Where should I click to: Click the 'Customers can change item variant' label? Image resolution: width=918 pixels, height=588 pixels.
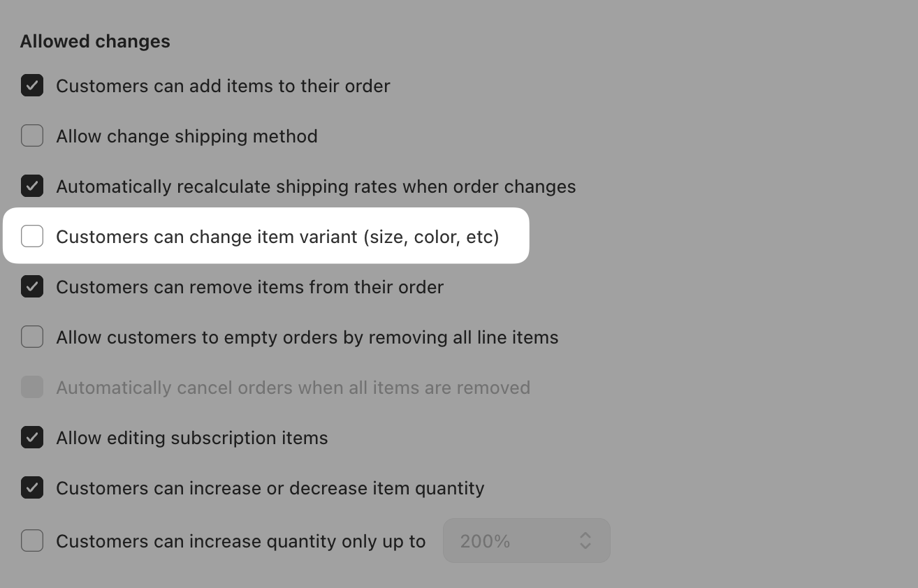click(277, 237)
